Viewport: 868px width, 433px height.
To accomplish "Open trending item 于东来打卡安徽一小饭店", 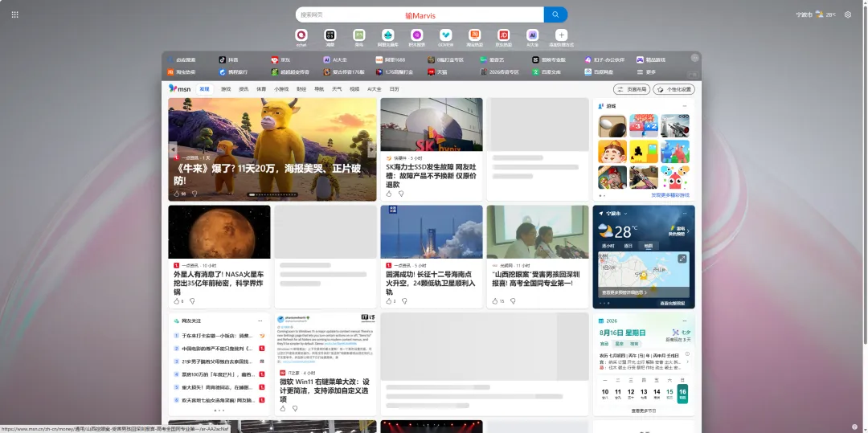I will [x=218, y=335].
